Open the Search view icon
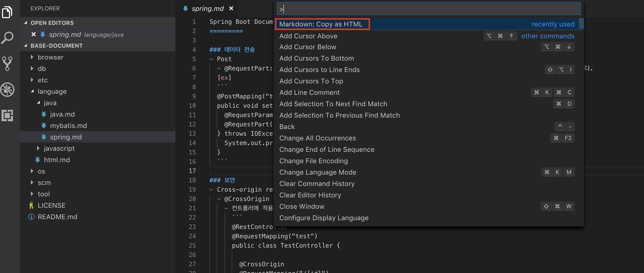Image resolution: width=644 pixels, height=273 pixels. pyautogui.click(x=7, y=38)
